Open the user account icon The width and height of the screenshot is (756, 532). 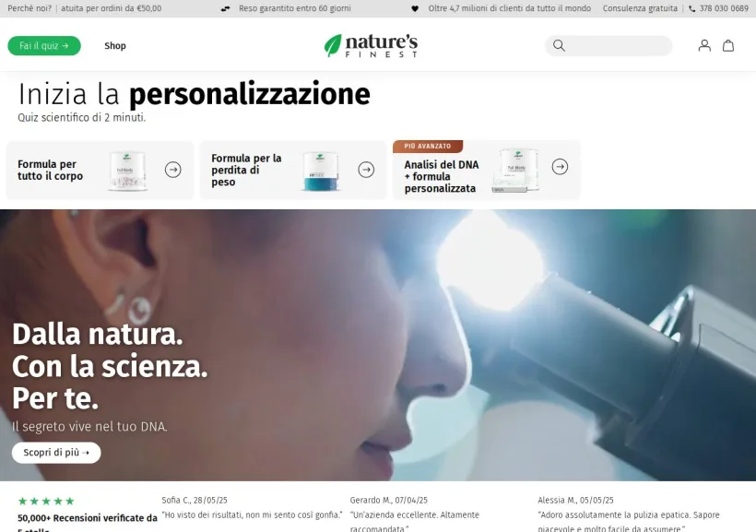tap(704, 45)
